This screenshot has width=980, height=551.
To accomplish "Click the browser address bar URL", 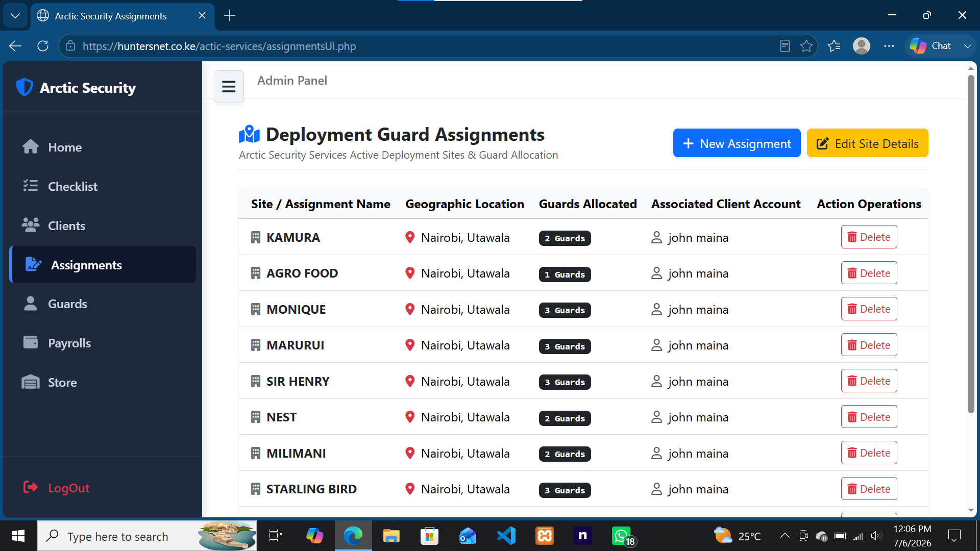I will pos(219,46).
